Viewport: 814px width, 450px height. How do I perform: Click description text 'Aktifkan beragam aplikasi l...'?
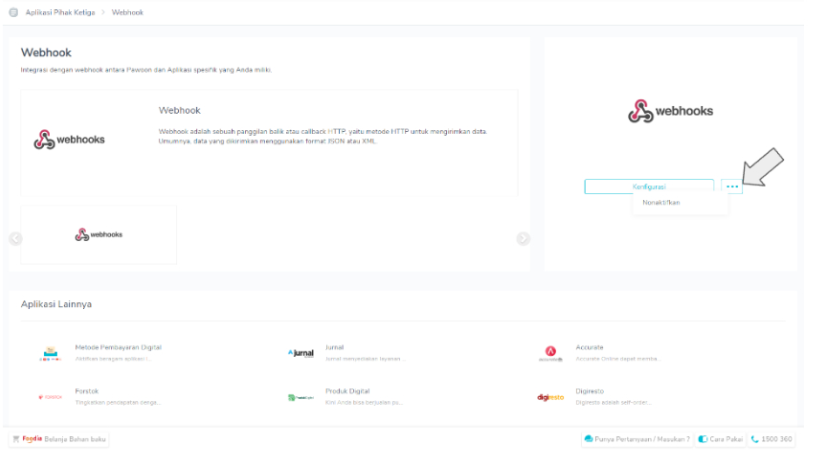pyautogui.click(x=113, y=359)
